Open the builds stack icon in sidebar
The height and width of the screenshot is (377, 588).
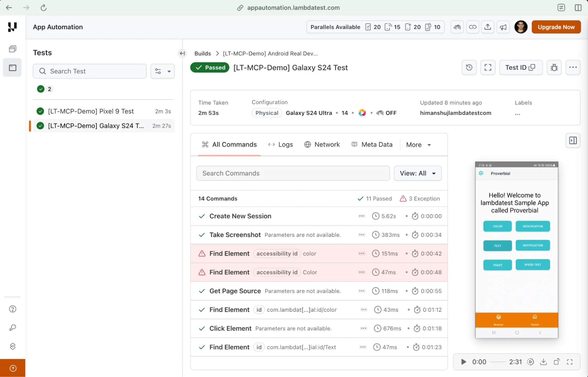pyautogui.click(x=12, y=49)
